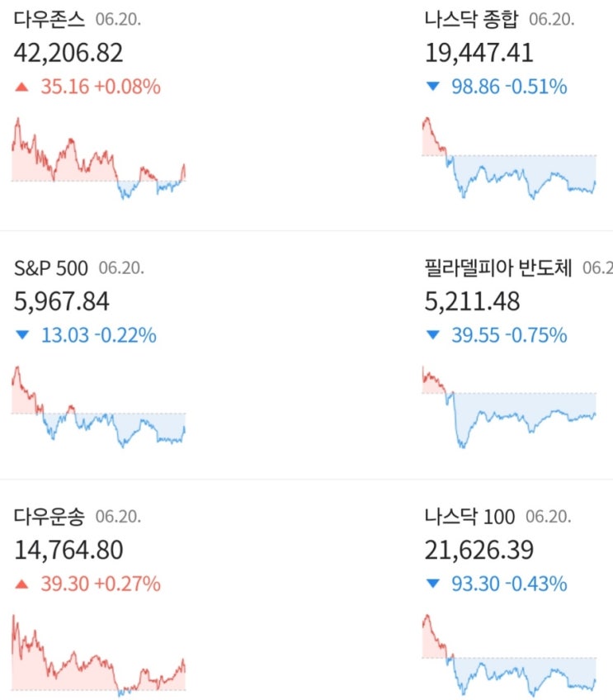This screenshot has width=613, height=700.
Task: Select the S&P 500 index name
Action: tap(51, 267)
